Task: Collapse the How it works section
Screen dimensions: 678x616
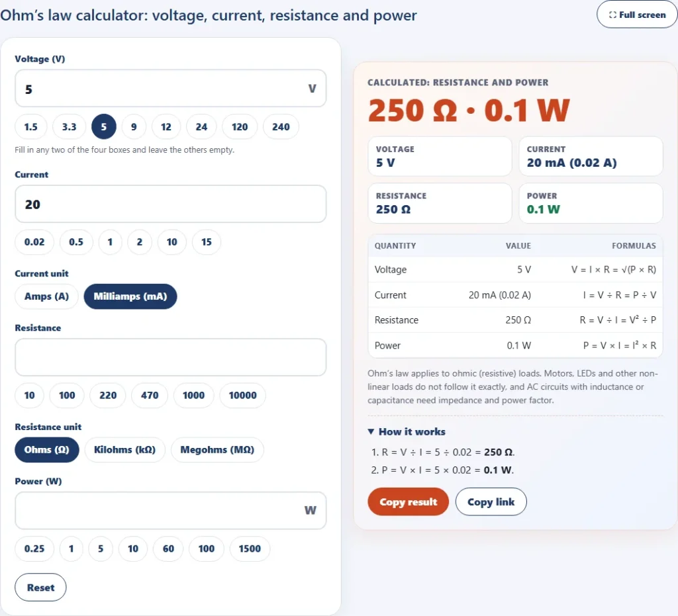Action: (x=407, y=431)
